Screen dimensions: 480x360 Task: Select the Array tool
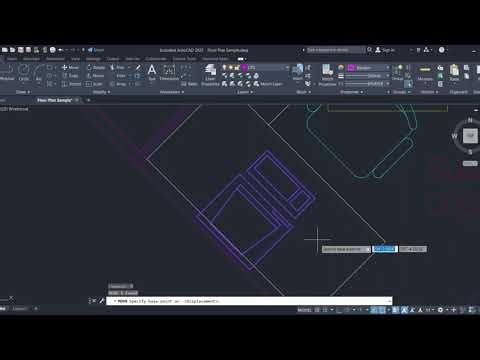pyautogui.click(x=119, y=84)
